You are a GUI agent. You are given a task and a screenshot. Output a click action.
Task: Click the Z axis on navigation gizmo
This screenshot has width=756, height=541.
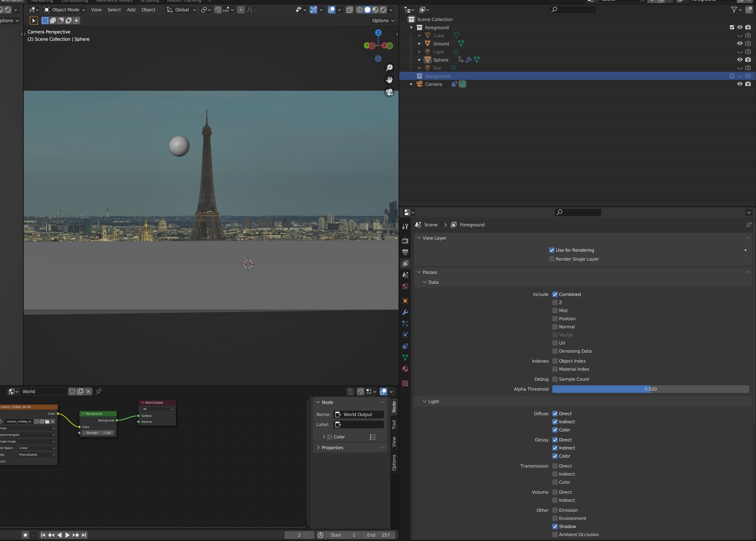pyautogui.click(x=378, y=33)
